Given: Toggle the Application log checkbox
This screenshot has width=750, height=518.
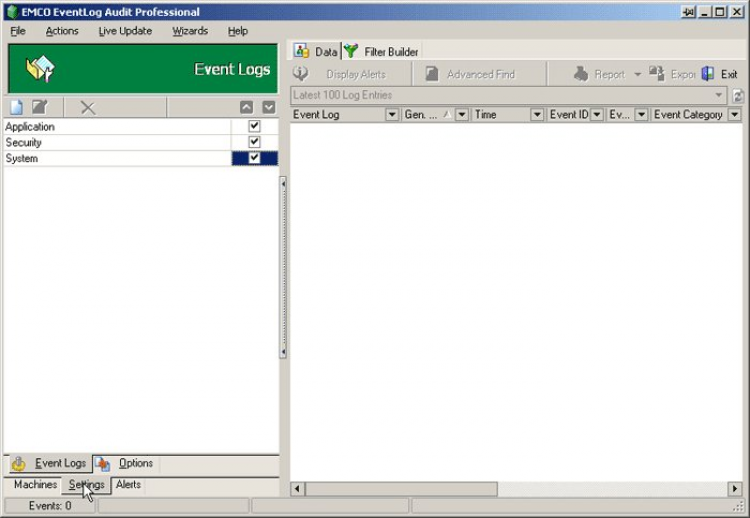Looking at the screenshot, I should pos(254,126).
